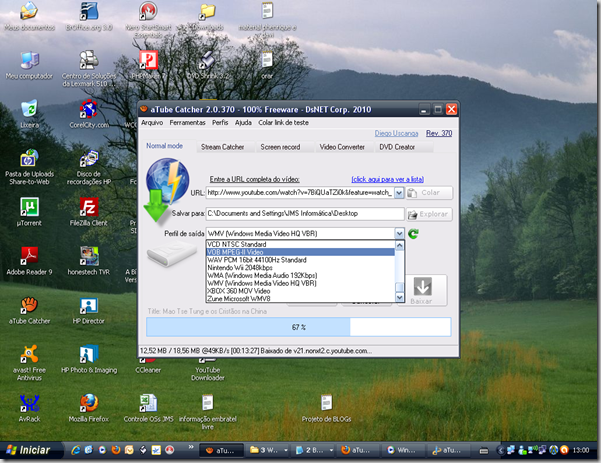
Task: Open the Perfis menu
Action: (x=220, y=123)
